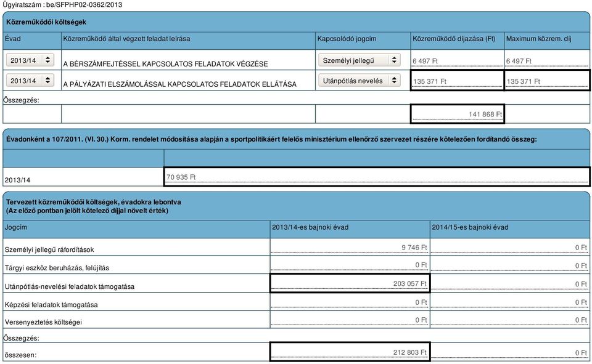This screenshot has height=364, width=592.
Task: Click the 2013/14 label beside 70 935 Ft
Action: click(x=17, y=180)
